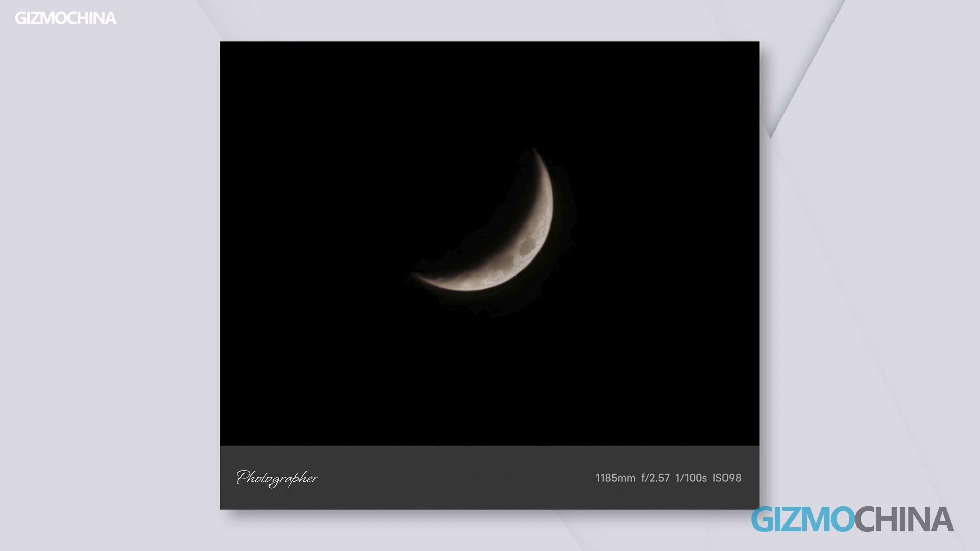Click the CHINA letters in the top-left logo

tap(92, 18)
